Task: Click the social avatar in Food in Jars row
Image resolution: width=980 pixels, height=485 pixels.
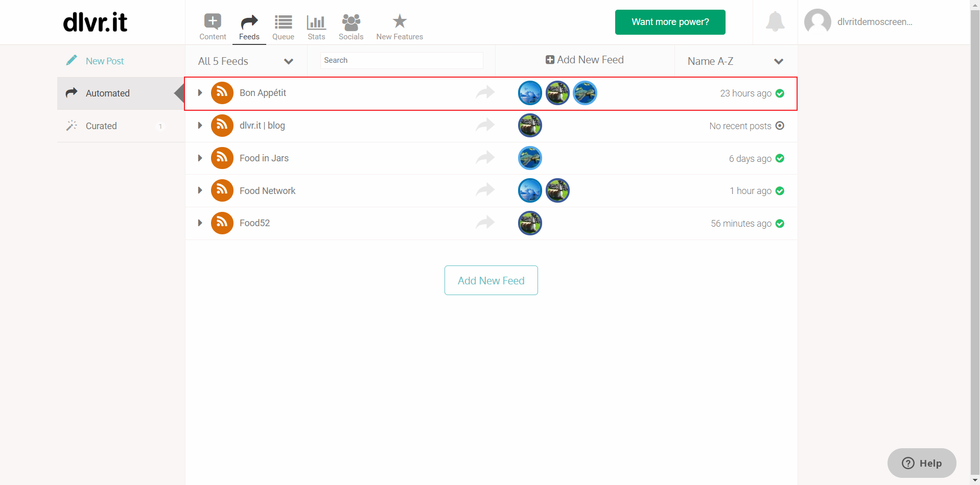Action: pos(530,158)
